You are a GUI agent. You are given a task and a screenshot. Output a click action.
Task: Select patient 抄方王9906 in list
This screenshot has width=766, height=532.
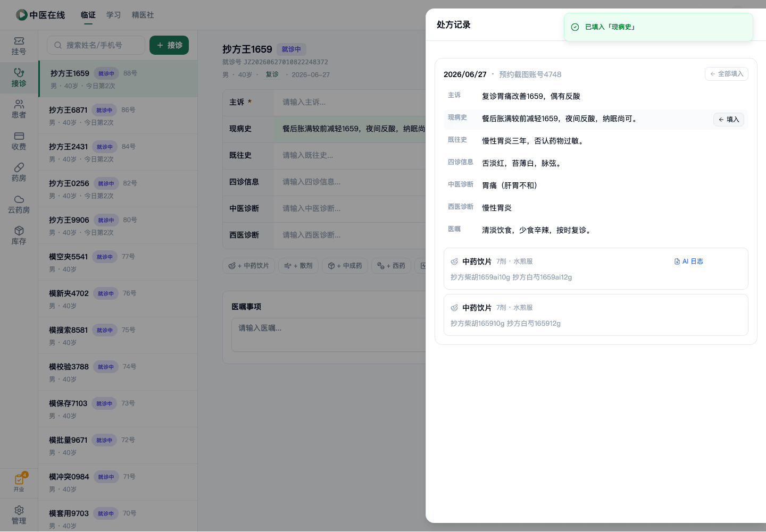(118, 226)
